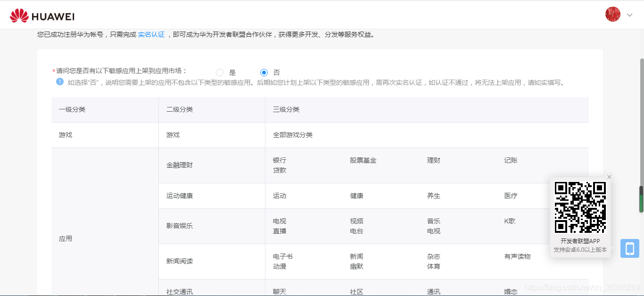644x296 pixels.
Task: Click the 记账 entry
Action: click(511, 160)
